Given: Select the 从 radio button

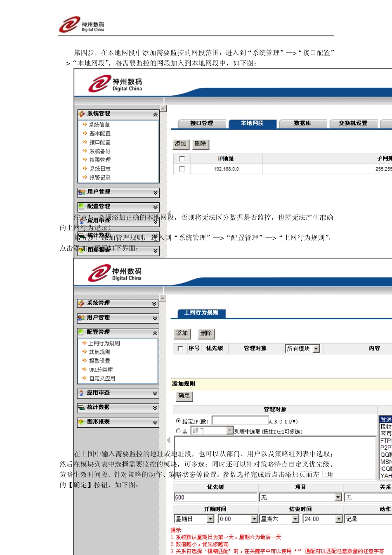Looking at the screenshot, I should click(178, 431).
